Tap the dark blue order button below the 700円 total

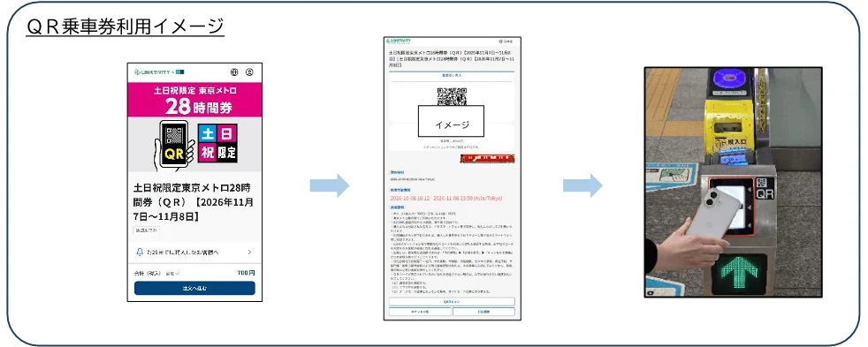(x=194, y=289)
